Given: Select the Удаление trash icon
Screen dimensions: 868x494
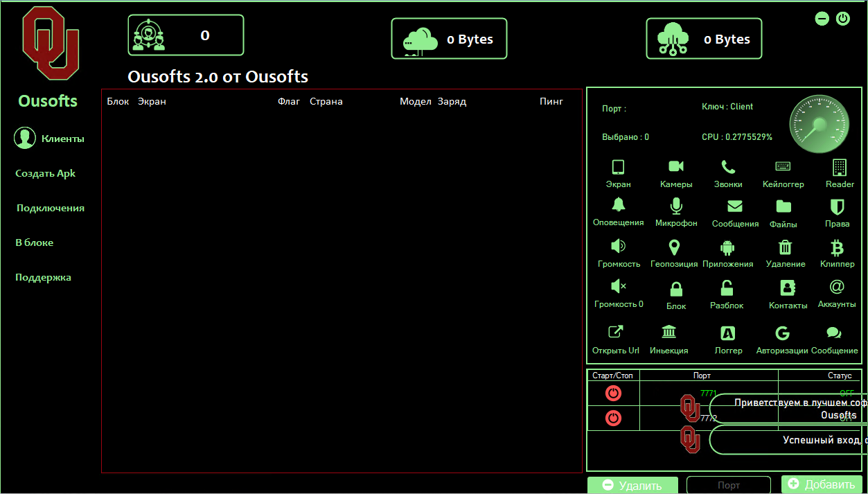Looking at the screenshot, I should (785, 247).
